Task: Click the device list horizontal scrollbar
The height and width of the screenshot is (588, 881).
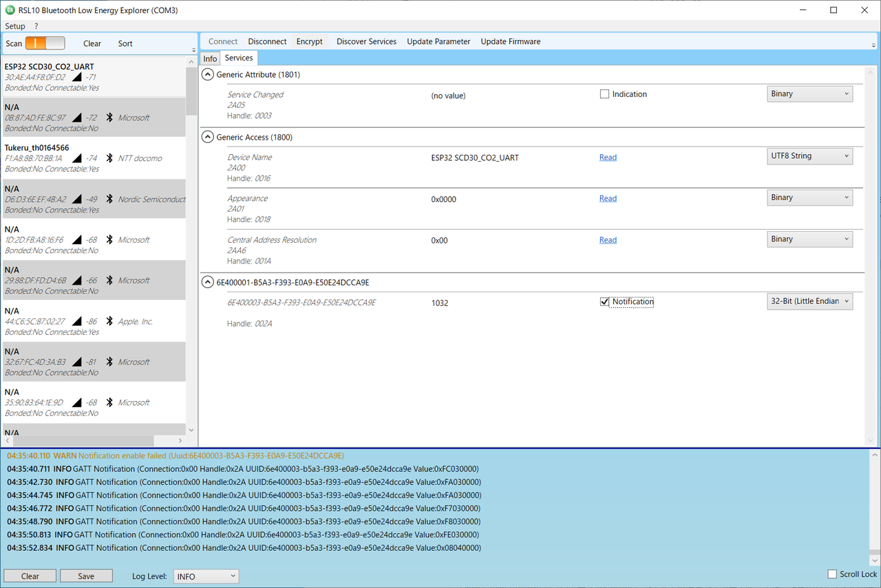Action: (83, 440)
